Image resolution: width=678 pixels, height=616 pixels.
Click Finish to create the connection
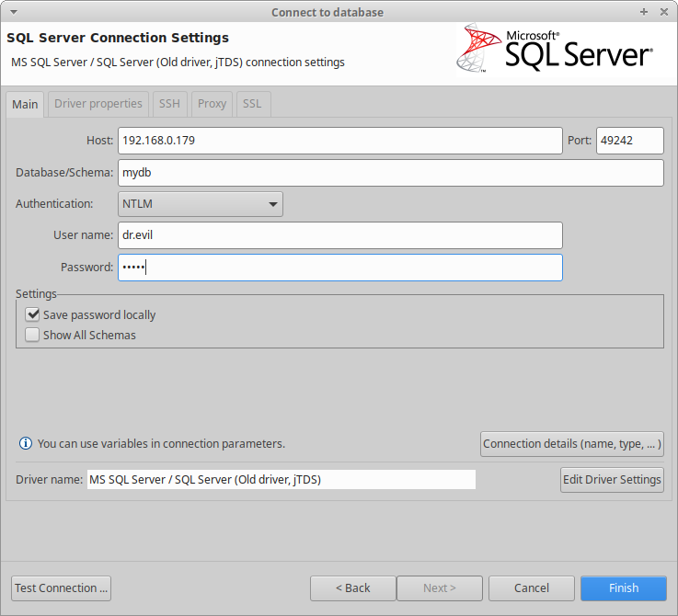click(x=624, y=587)
